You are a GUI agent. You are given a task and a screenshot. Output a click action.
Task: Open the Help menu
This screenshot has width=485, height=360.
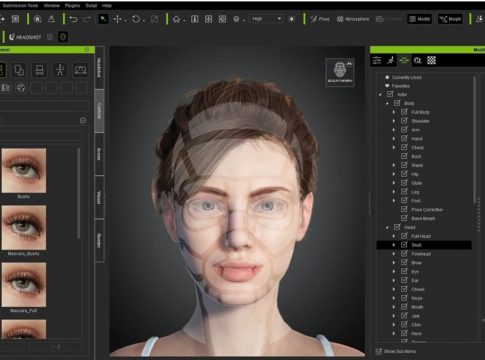click(107, 6)
